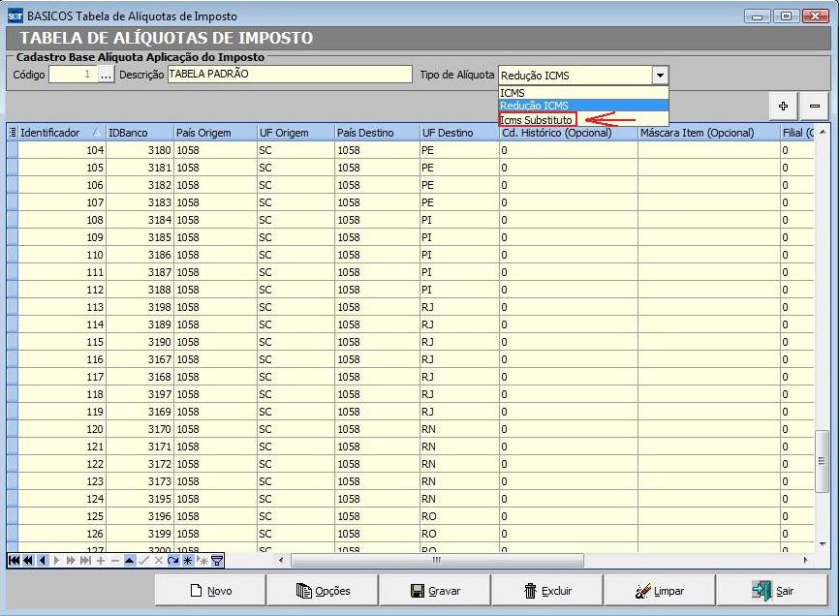This screenshot has height=616, width=840.
Task: Click the filter funnel icon in navigator
Action: (x=217, y=560)
